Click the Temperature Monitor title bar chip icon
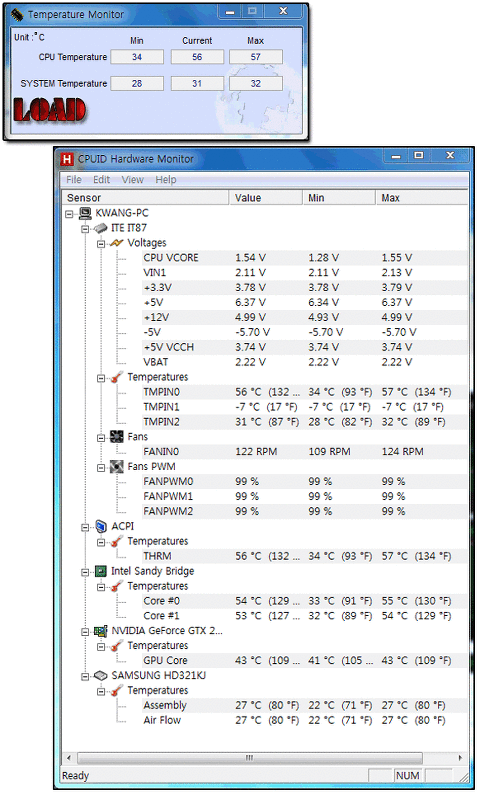Viewport: 480px width, 795px height. pos(17,15)
